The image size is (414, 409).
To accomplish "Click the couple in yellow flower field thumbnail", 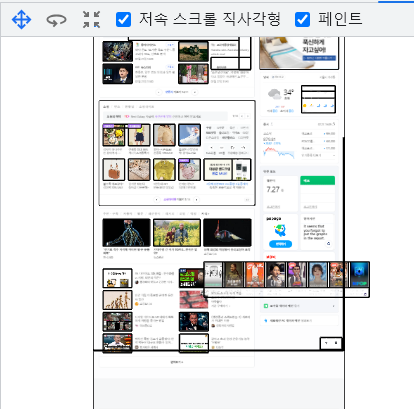I will (177, 233).
